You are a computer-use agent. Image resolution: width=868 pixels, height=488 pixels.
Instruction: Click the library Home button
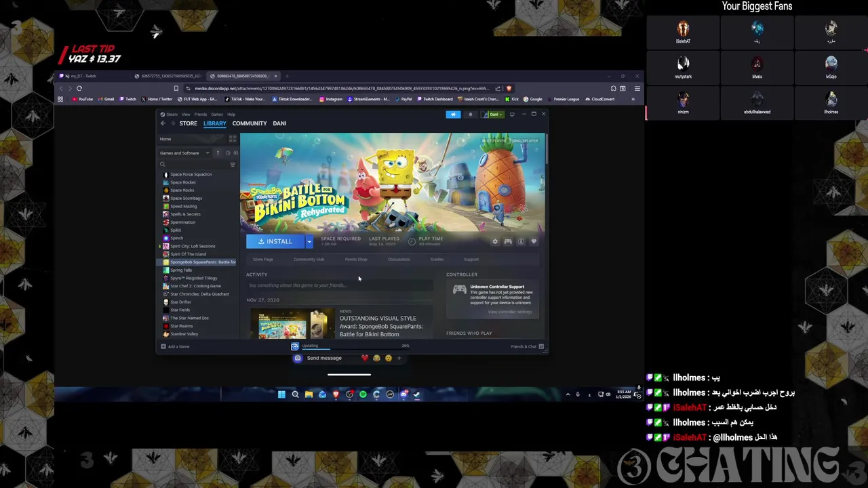pos(193,139)
